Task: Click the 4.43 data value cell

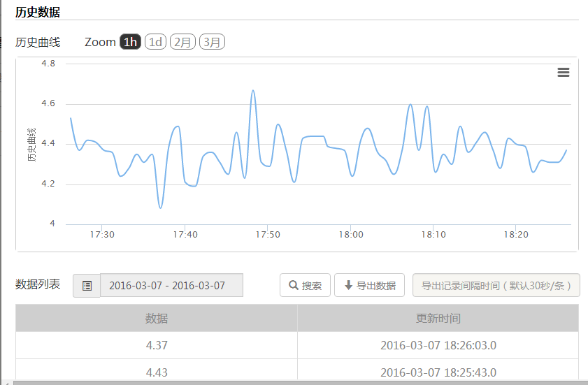Action: coord(157,372)
